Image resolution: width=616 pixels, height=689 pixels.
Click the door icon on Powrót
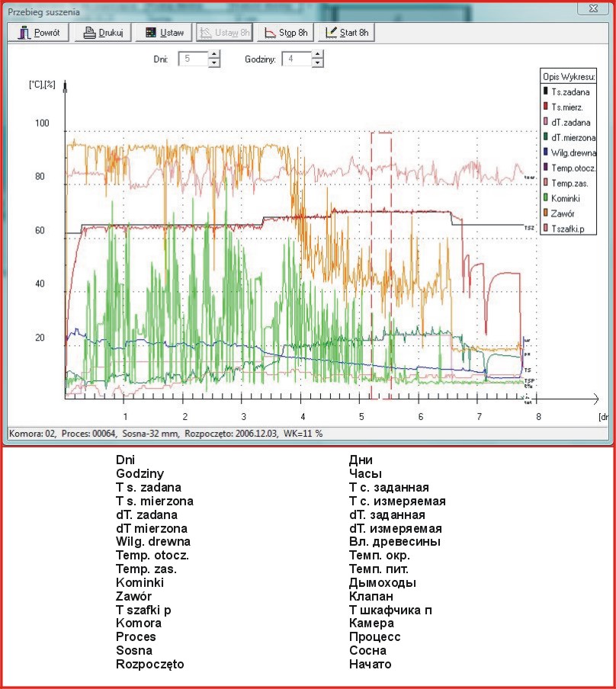pos(24,33)
